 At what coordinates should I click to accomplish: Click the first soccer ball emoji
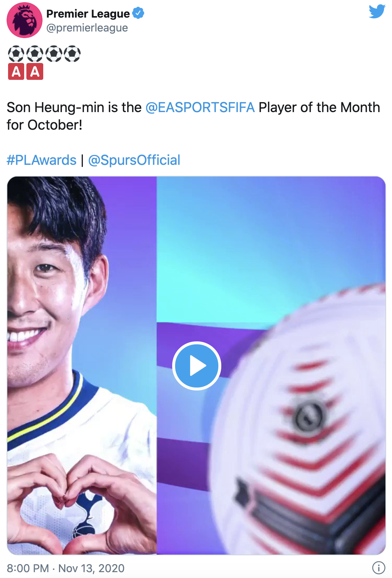coord(16,54)
